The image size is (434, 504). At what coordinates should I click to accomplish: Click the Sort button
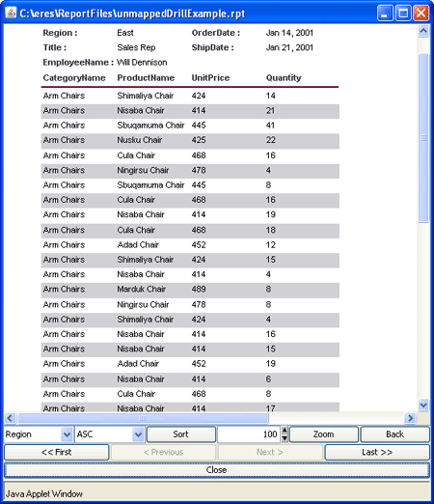181,434
